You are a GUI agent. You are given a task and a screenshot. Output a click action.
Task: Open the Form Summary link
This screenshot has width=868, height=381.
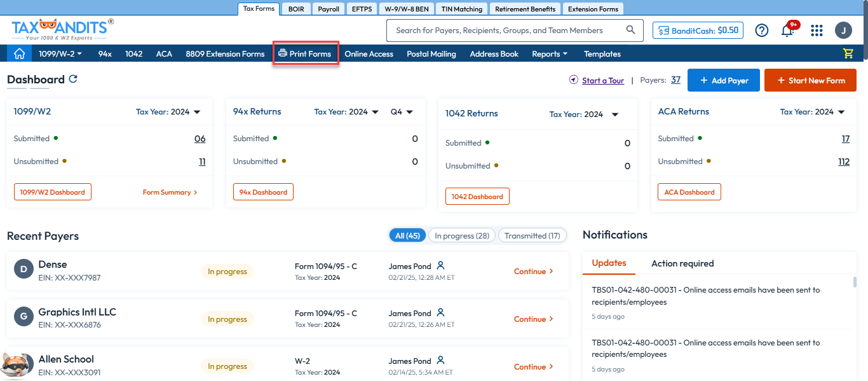170,192
